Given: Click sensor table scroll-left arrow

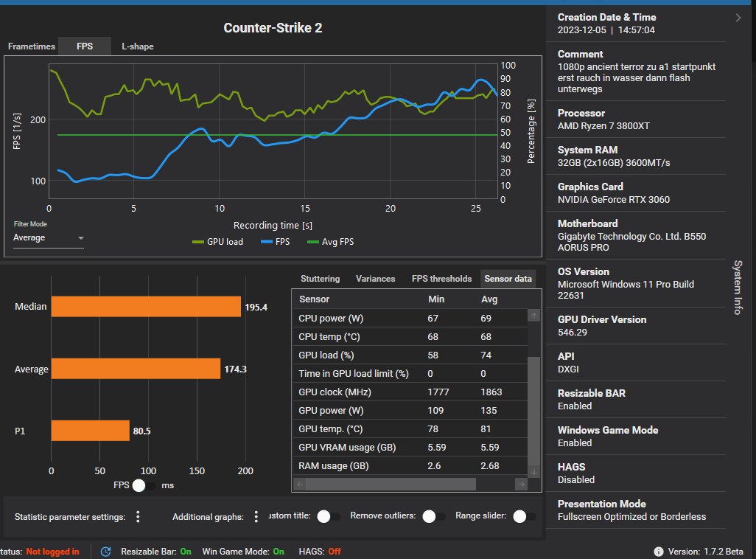Looking at the screenshot, I should coord(300,485).
